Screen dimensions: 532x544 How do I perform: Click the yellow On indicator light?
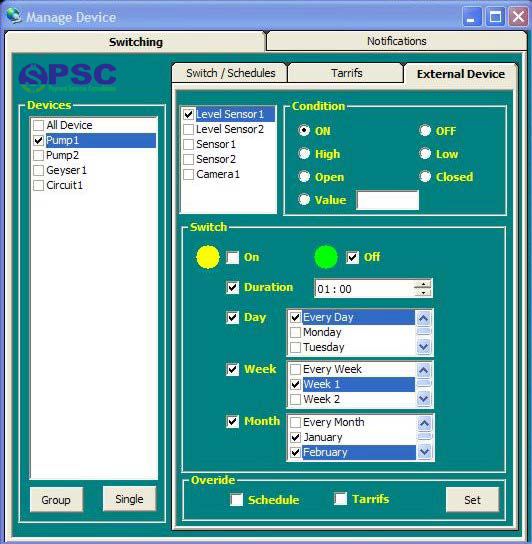(208, 257)
